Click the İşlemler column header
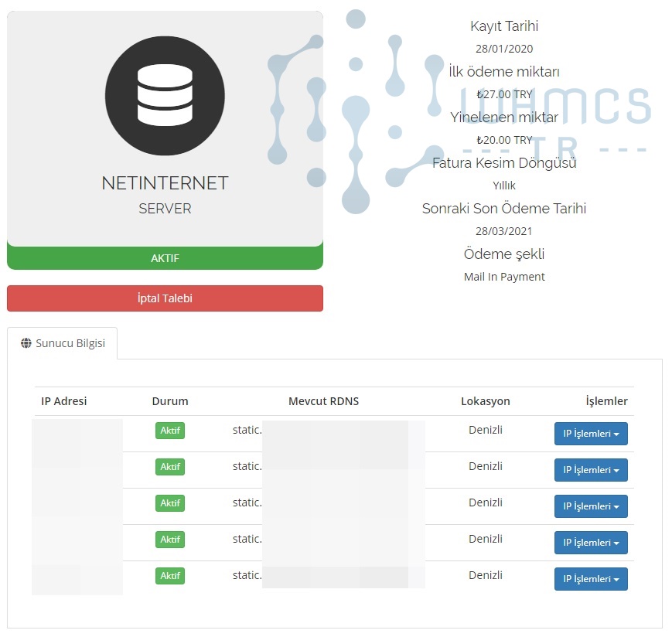The height and width of the screenshot is (637, 672). click(606, 401)
